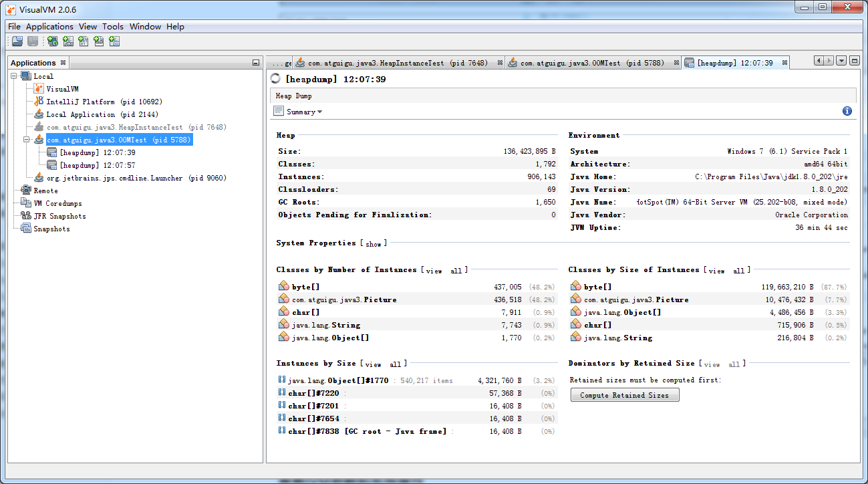Click Add JMX Connection toolbar icon
Viewport: 868px width, 484px height.
(x=68, y=41)
